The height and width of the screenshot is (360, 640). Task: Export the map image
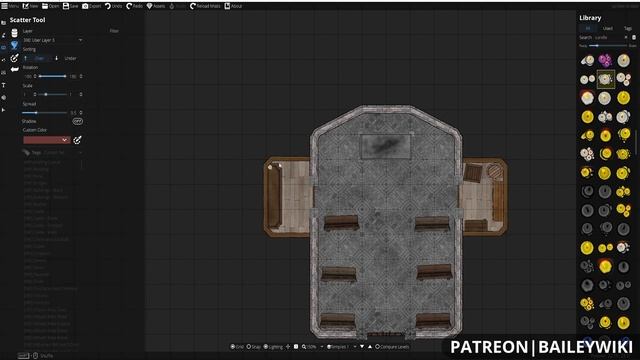[91, 6]
